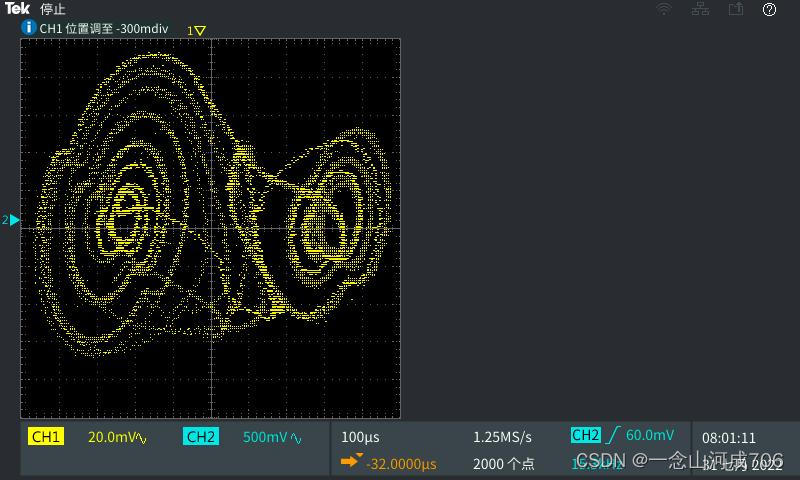800x480 pixels.
Task: Select the CH2 trigger source badge
Action: tap(586, 435)
